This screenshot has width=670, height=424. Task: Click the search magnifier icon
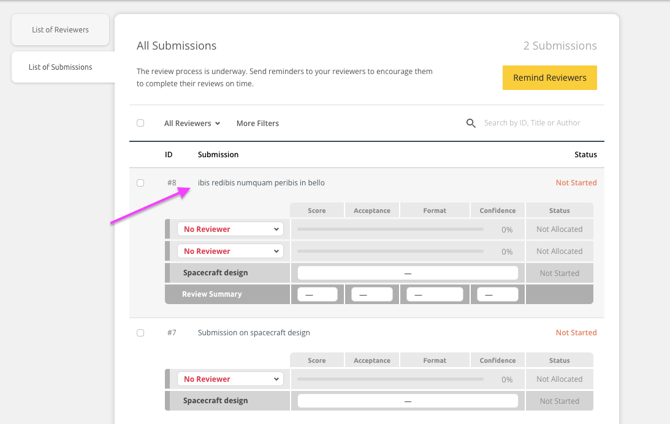coord(471,123)
